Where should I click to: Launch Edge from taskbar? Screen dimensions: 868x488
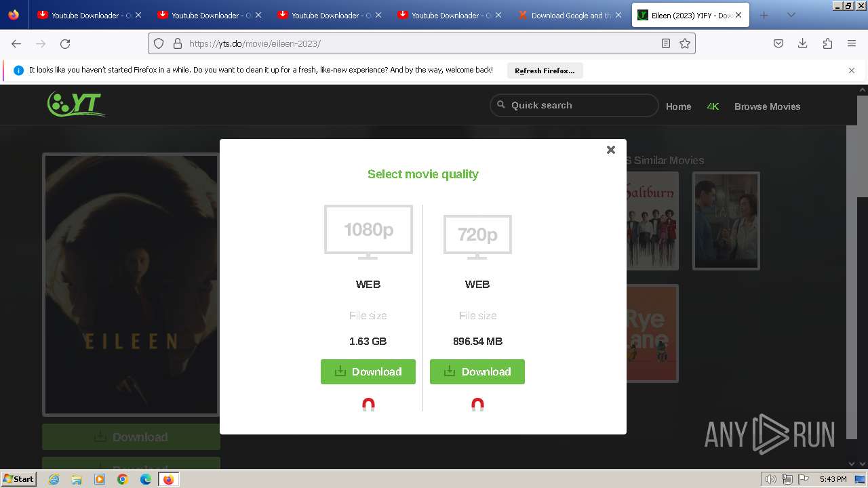[x=146, y=479]
